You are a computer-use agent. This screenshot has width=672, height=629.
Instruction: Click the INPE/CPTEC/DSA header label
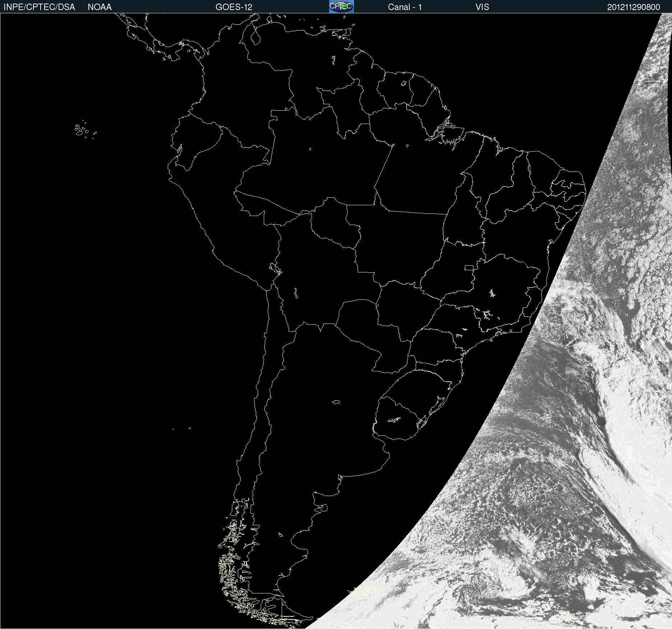[39, 7]
